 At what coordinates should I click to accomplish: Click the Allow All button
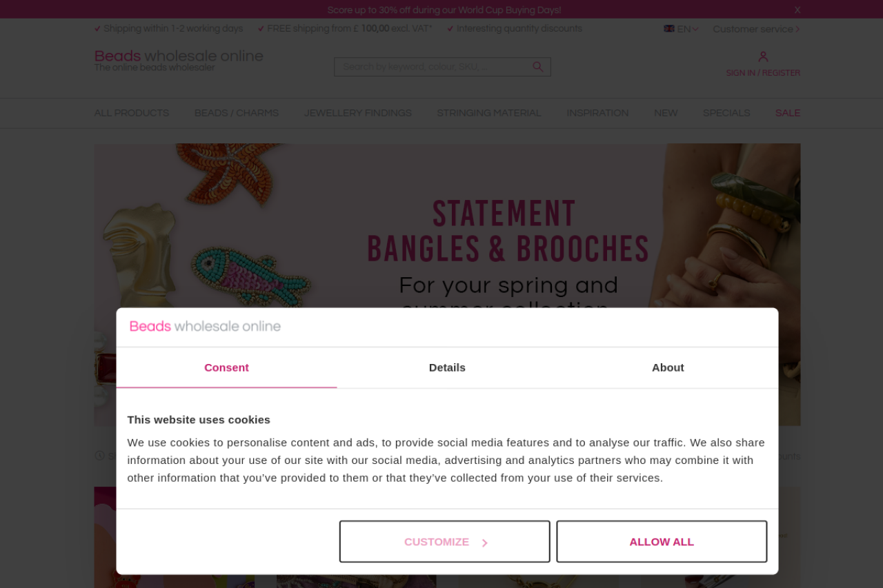662,542
